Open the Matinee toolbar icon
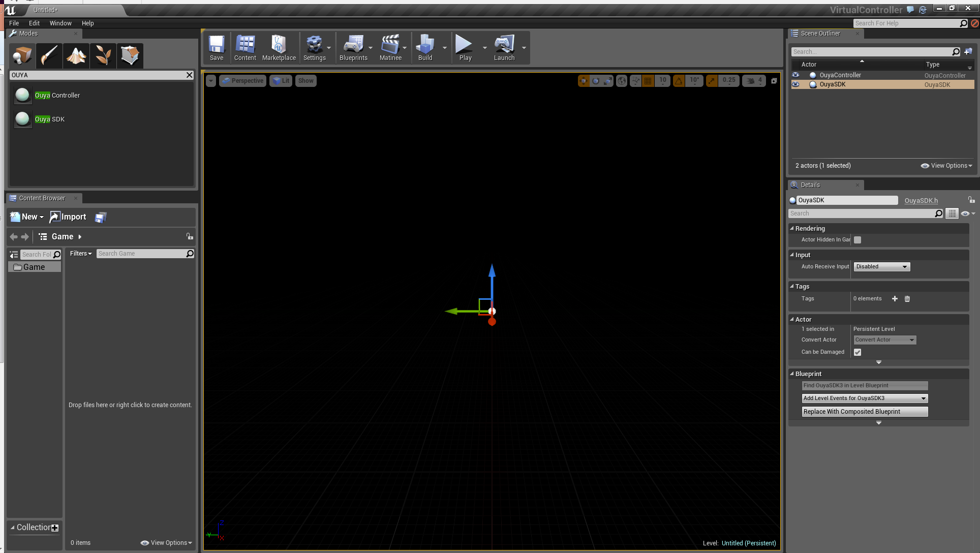The height and width of the screenshot is (553, 980). pos(390,48)
